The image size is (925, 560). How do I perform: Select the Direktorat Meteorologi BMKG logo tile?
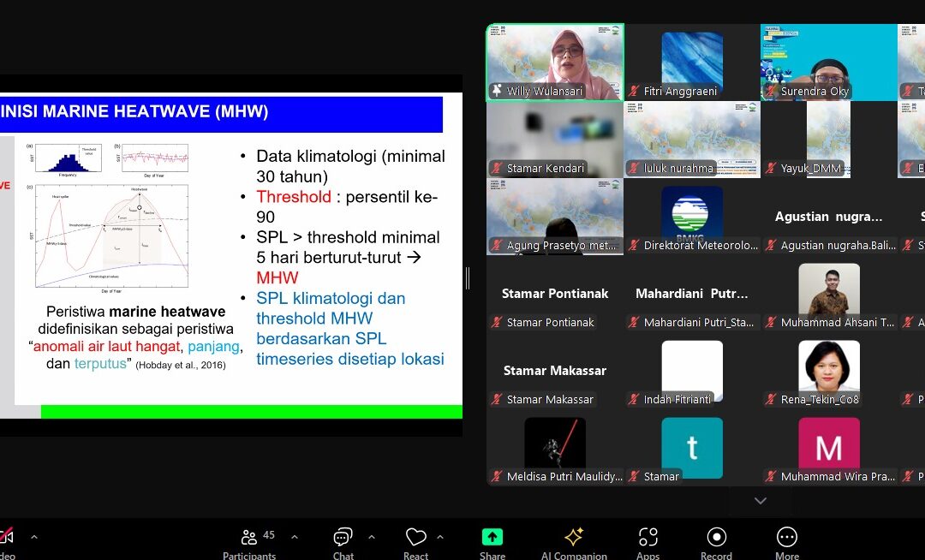[x=692, y=216]
